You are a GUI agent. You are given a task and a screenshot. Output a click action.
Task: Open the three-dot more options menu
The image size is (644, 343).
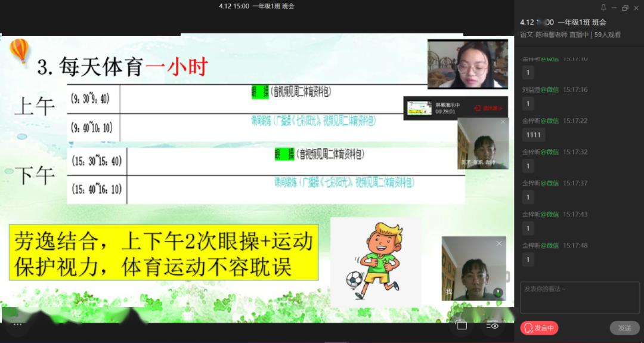click(x=17, y=325)
